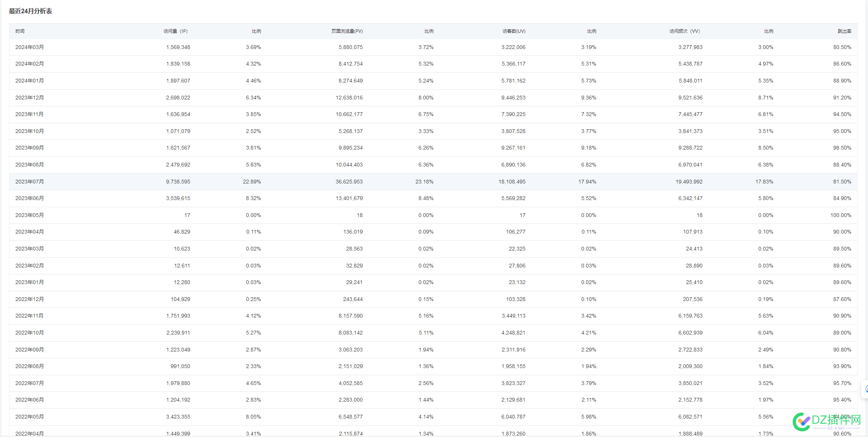Select the 2023年10月 row label
This screenshot has height=437, width=868.
point(29,131)
